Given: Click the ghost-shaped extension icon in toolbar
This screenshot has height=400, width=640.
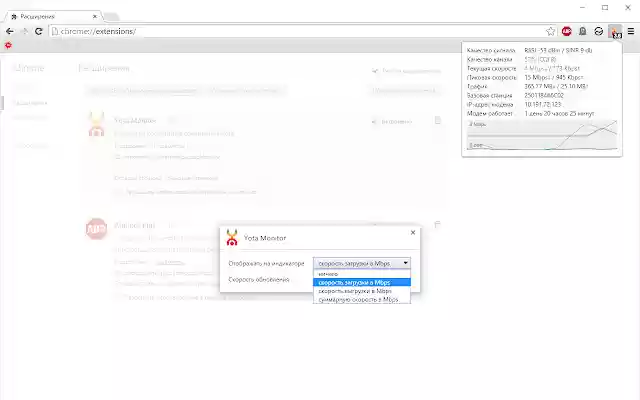Looking at the screenshot, I should pos(582,31).
